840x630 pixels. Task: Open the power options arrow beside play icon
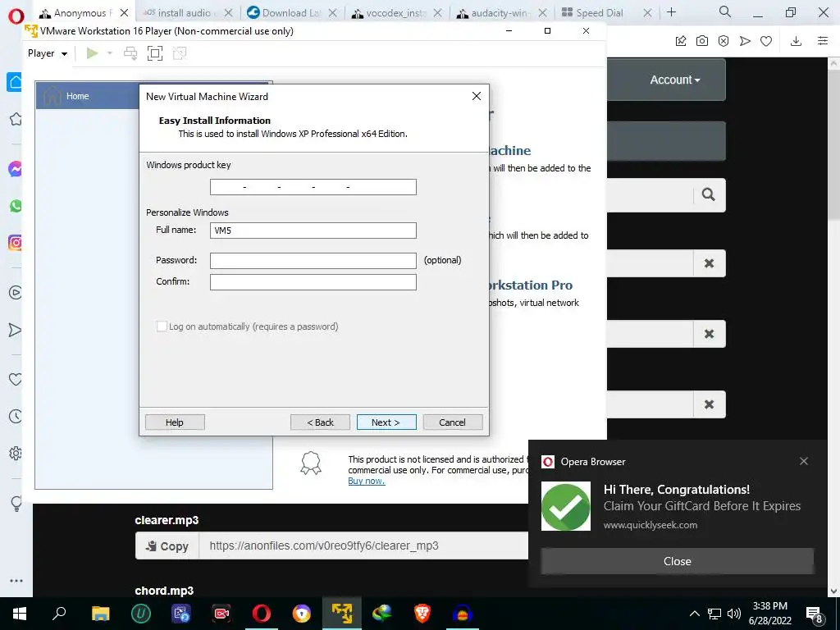110,53
